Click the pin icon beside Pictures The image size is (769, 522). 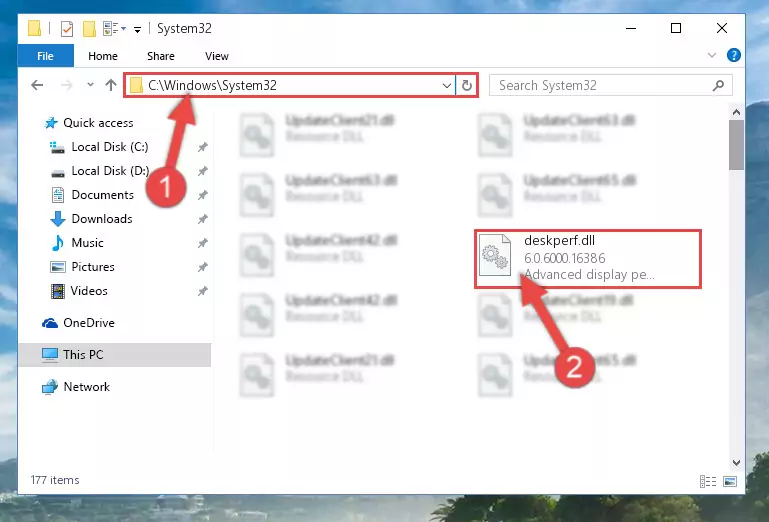click(x=203, y=267)
